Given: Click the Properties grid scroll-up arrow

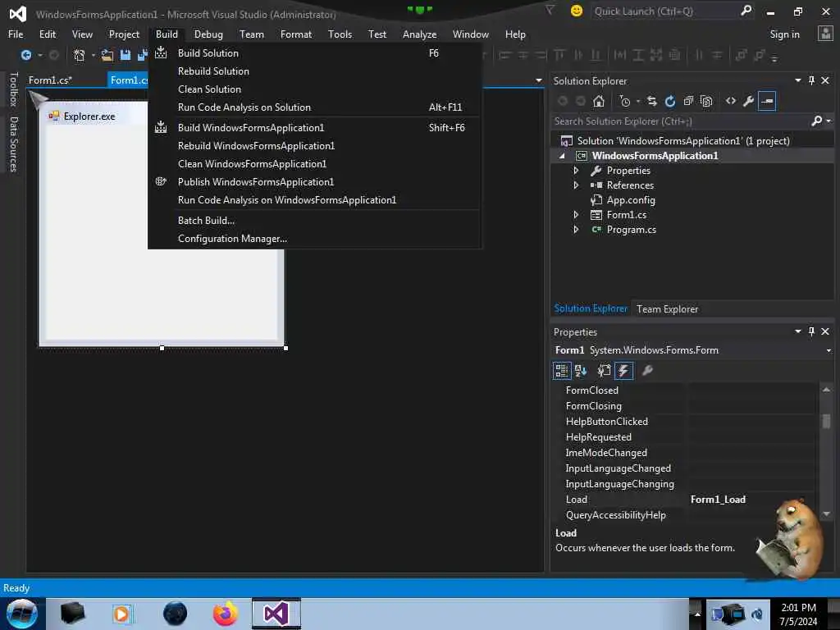Looking at the screenshot, I should tap(826, 390).
